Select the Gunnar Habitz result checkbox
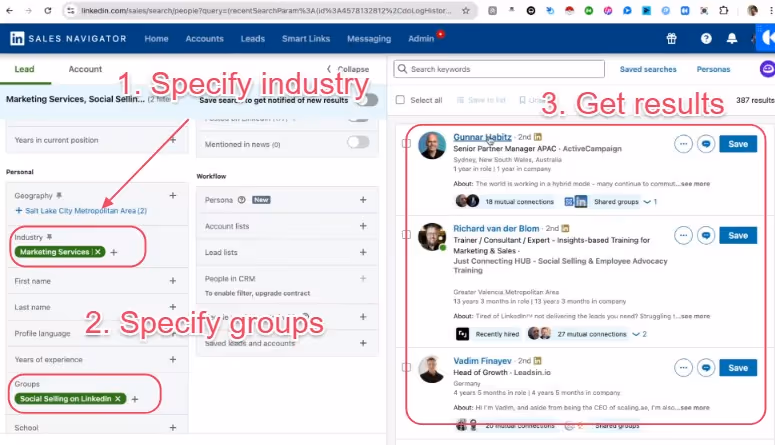This screenshot has width=775, height=445. (406, 143)
